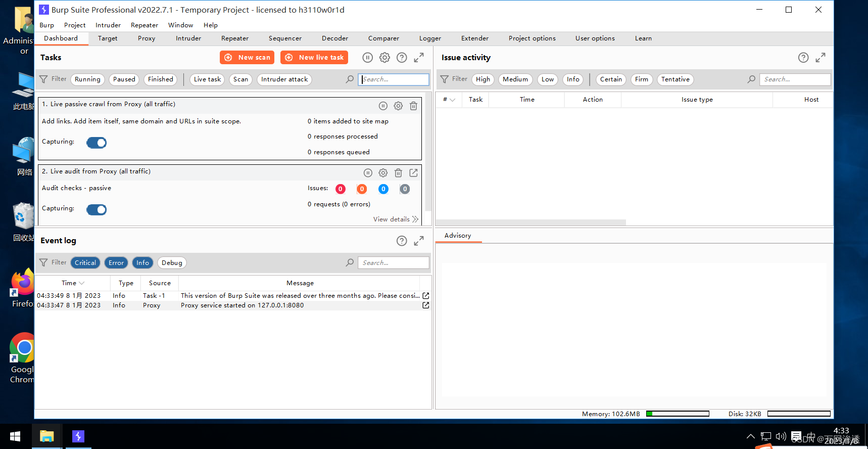The image size is (868, 449).
Task: Filter issues by Medium severity
Action: [x=515, y=79]
